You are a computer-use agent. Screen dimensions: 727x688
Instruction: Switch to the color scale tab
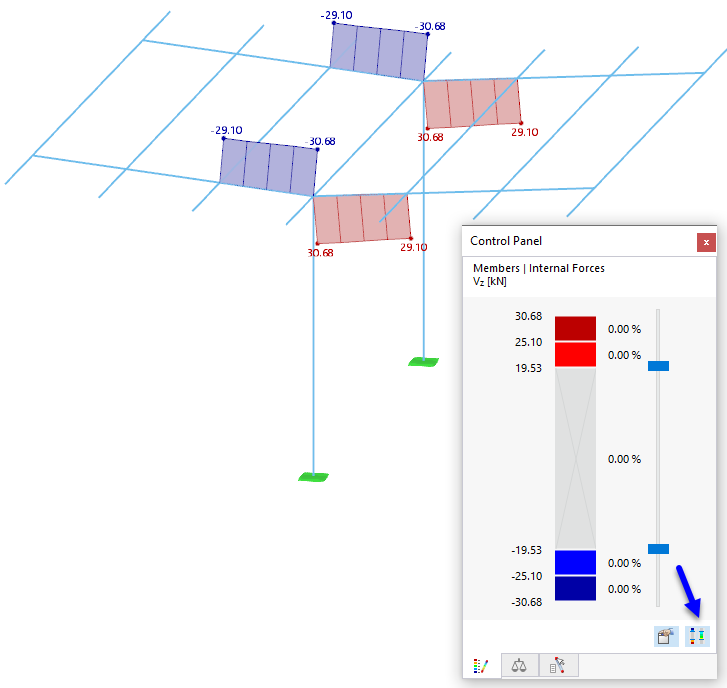481,666
